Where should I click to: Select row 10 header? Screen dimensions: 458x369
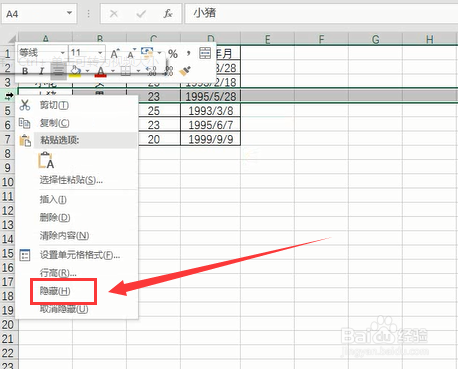pos(8,182)
